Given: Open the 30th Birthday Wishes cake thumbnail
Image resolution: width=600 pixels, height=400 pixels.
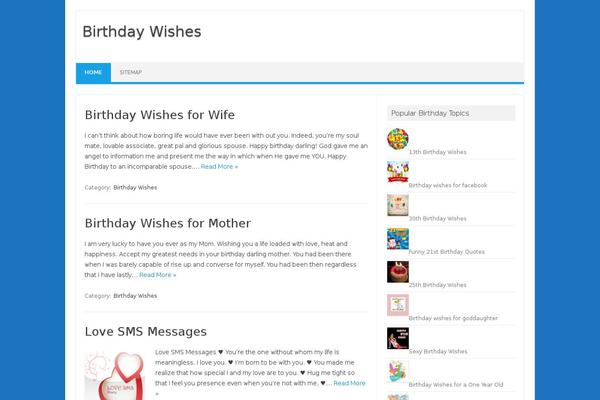Looking at the screenshot, I should 398,205.
